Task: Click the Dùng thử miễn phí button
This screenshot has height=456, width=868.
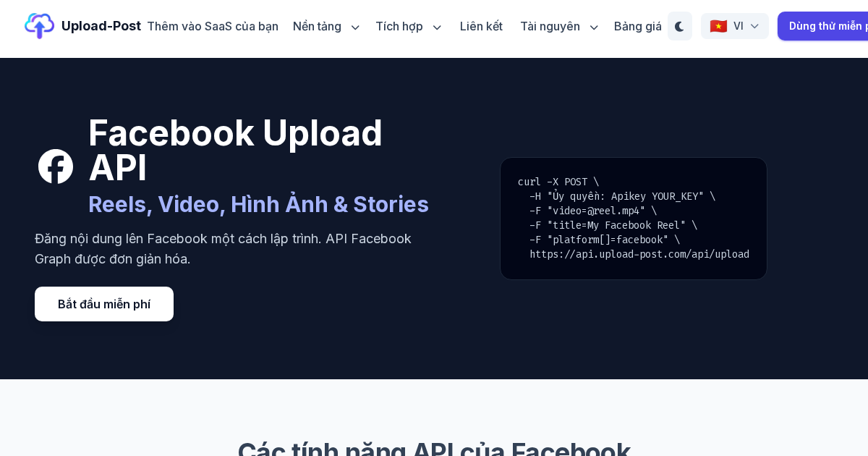Action: click(823, 26)
